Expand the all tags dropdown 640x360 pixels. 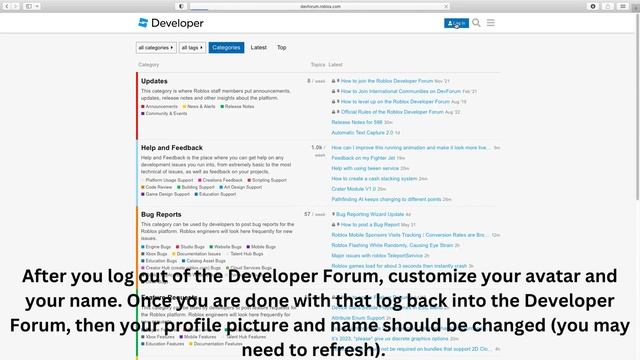pyautogui.click(x=192, y=48)
